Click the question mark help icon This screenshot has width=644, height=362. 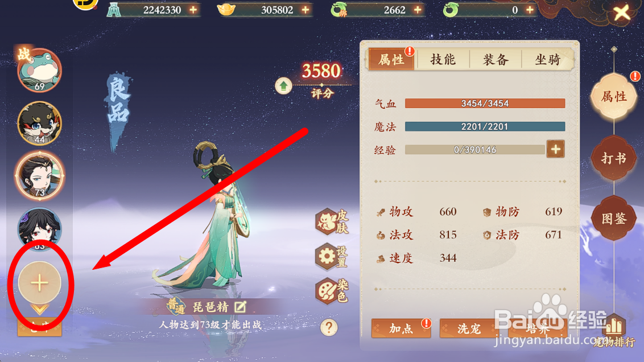(329, 327)
